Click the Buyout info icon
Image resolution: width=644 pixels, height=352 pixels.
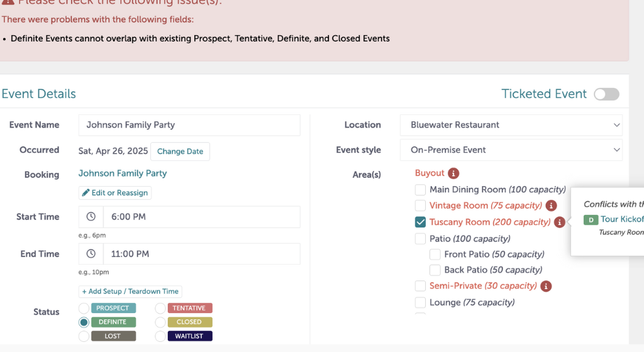[x=453, y=173]
